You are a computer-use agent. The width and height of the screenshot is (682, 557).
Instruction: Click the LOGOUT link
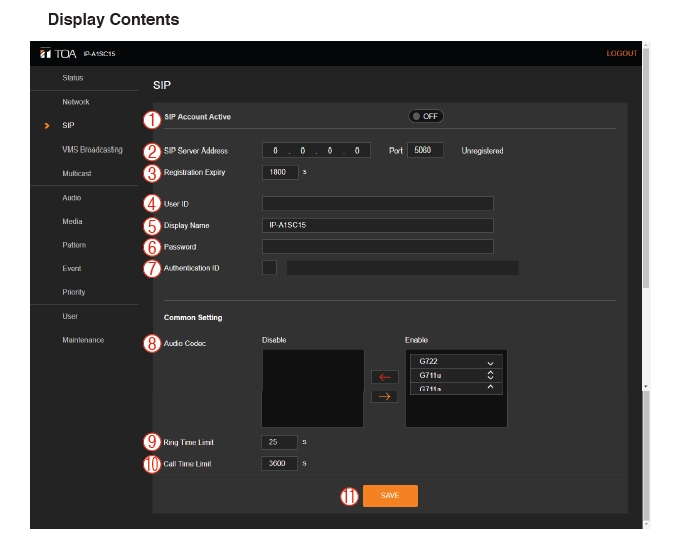coord(621,53)
